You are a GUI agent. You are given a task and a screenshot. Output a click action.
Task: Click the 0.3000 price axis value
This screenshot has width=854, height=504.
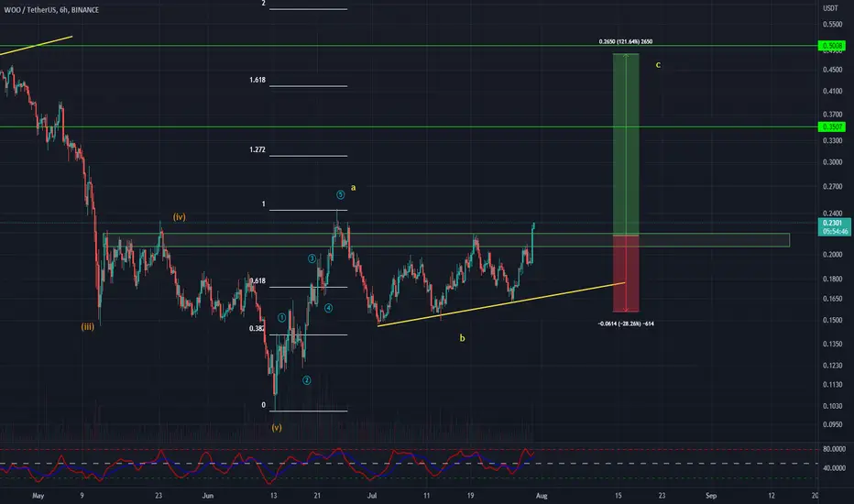[x=832, y=162]
